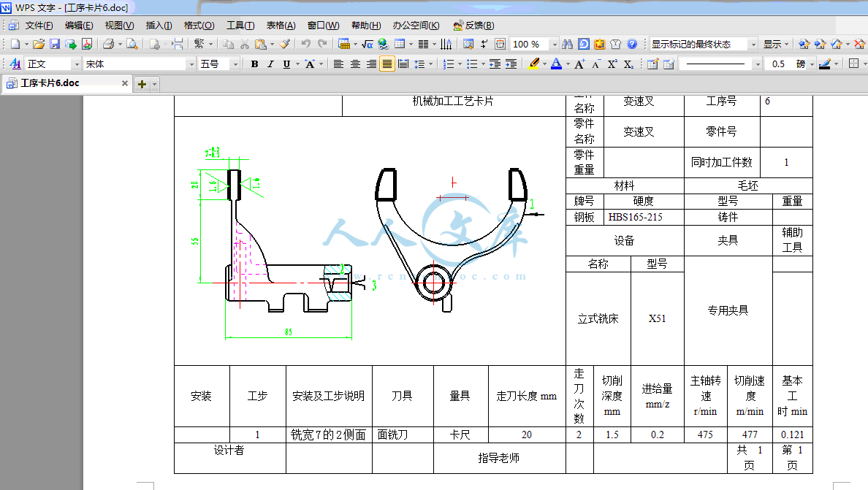
Task: Toggle underline formatting
Action: point(286,64)
